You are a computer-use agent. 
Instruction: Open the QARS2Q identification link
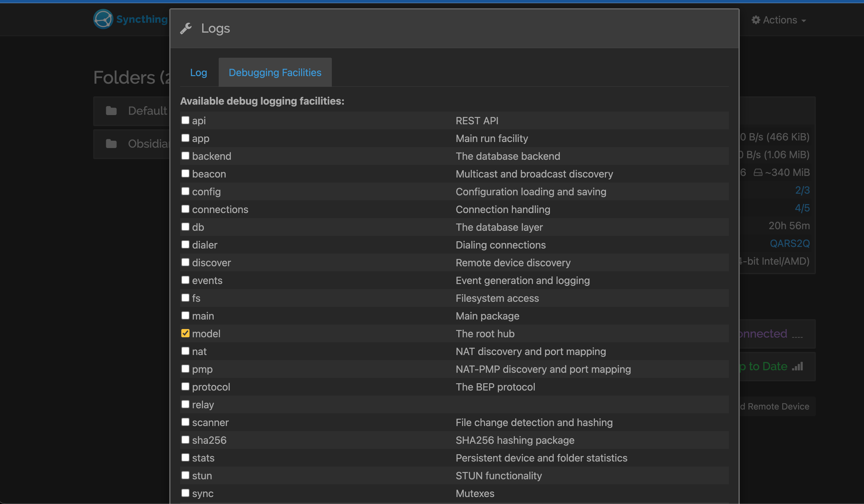pyautogui.click(x=789, y=243)
